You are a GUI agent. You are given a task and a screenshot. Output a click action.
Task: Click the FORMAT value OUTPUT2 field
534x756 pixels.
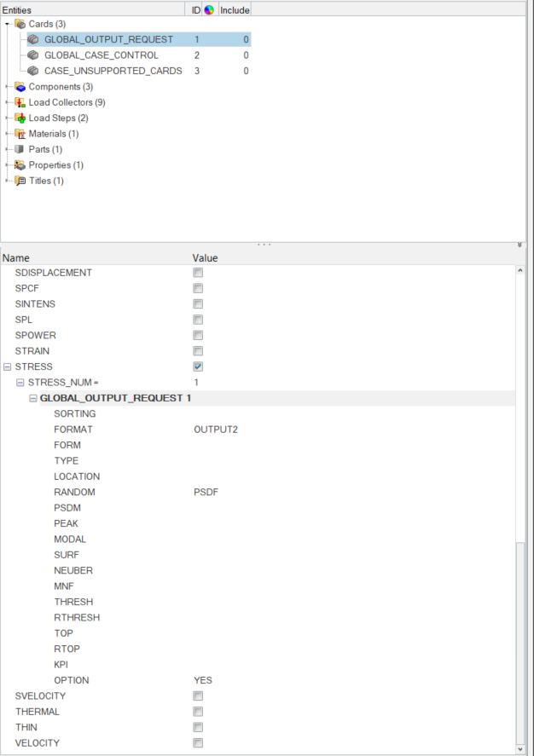coord(216,430)
